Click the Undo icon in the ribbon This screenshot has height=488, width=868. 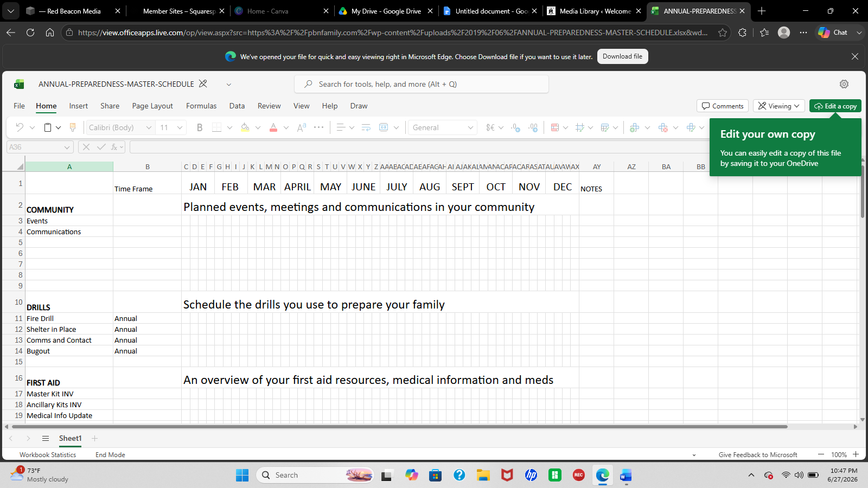20,127
